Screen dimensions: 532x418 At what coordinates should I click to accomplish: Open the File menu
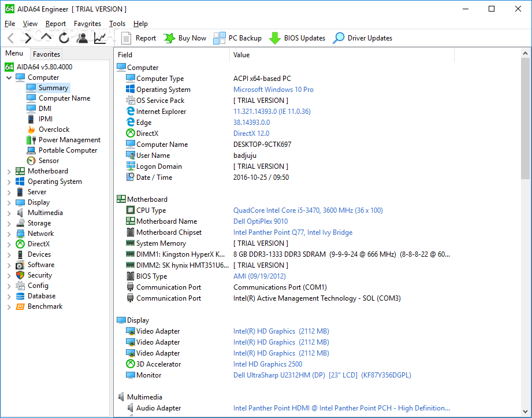click(x=10, y=24)
